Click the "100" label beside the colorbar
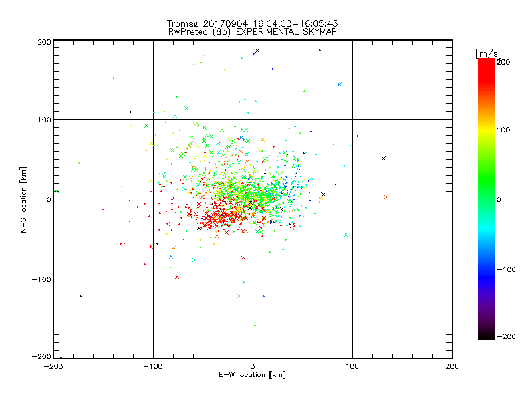This screenshot has height=399, width=532. (503, 130)
